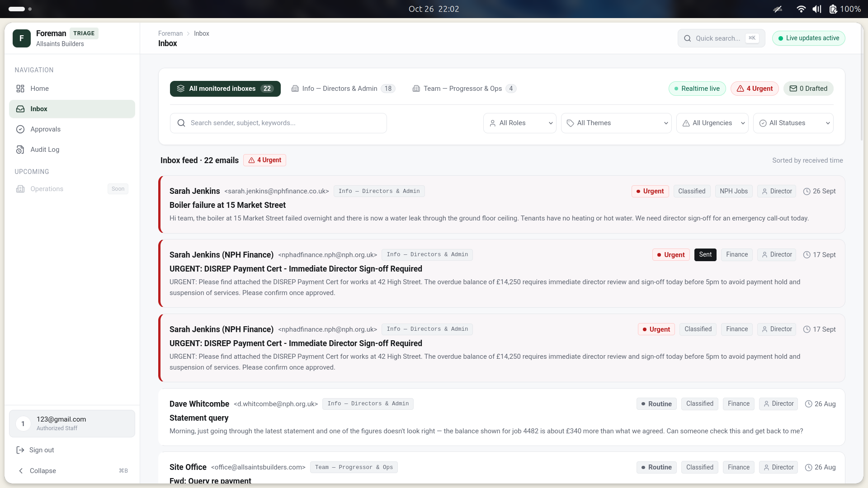Click the TRIAGE badge beside Foreman
This screenshot has height=488, width=868.
tap(84, 33)
